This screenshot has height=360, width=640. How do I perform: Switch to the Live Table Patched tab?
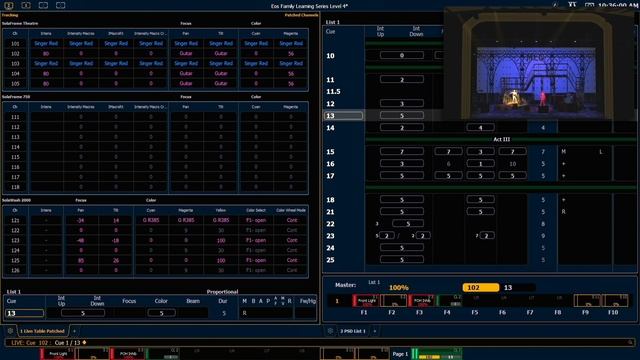click(42, 331)
